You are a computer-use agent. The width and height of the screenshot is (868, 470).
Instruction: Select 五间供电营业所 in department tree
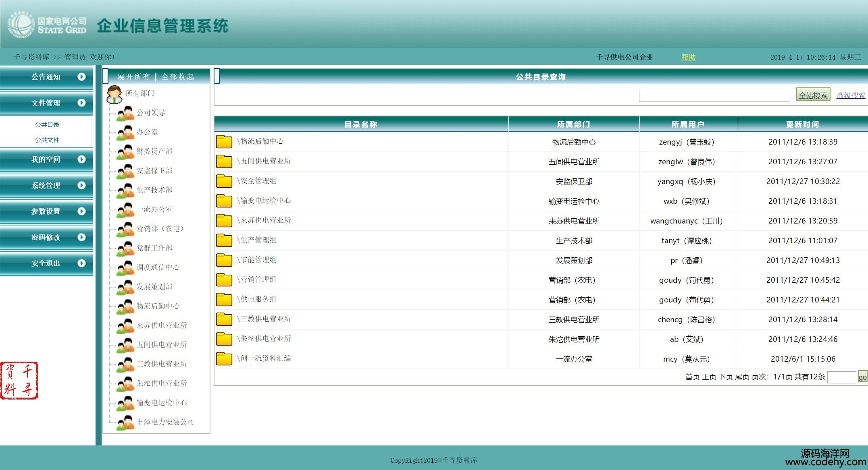tap(162, 344)
